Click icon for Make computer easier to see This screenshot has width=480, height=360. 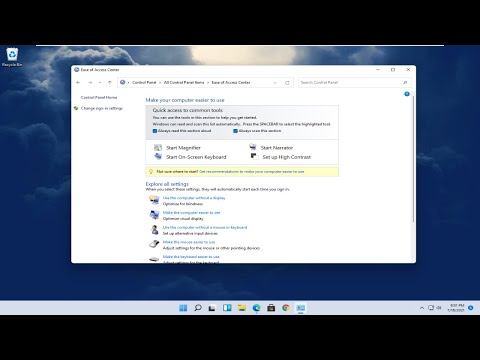(154, 215)
